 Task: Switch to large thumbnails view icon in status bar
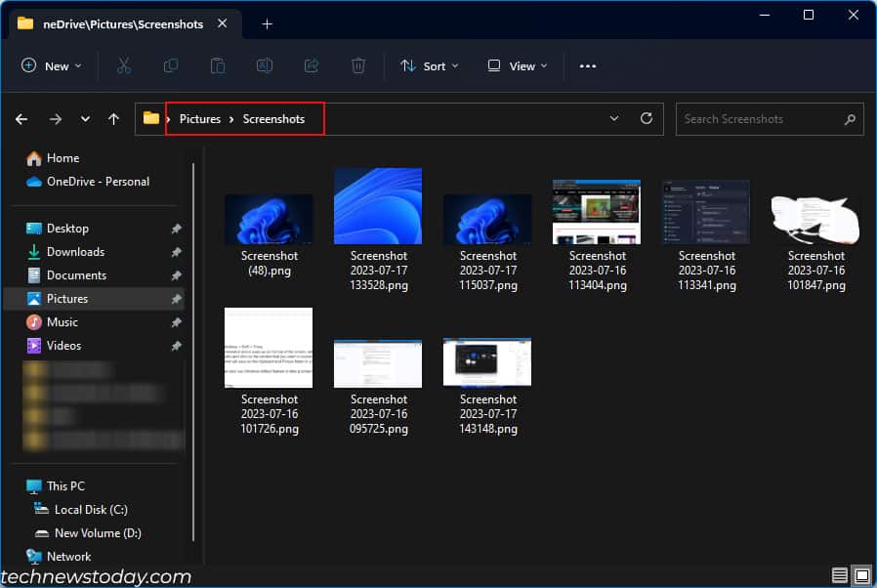(x=862, y=575)
